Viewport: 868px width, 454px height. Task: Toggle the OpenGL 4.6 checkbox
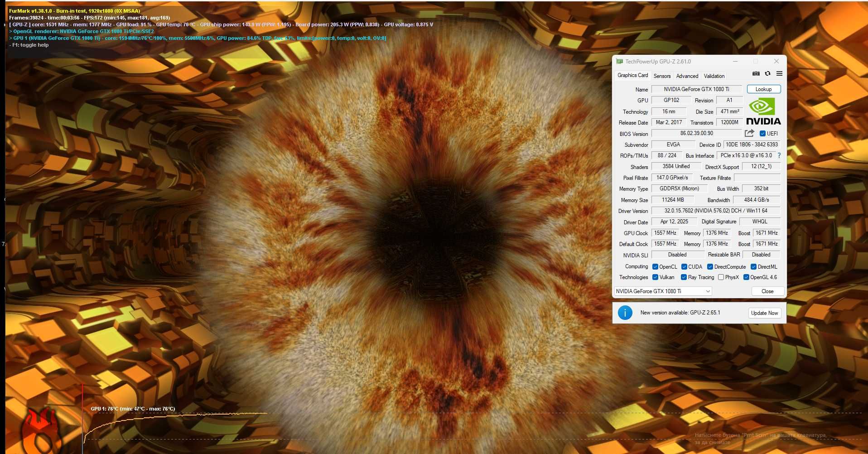point(746,277)
